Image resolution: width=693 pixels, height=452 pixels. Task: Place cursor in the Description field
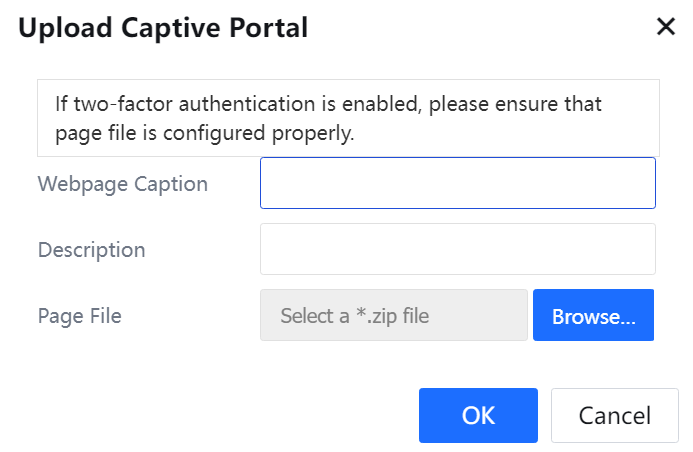[x=457, y=249]
